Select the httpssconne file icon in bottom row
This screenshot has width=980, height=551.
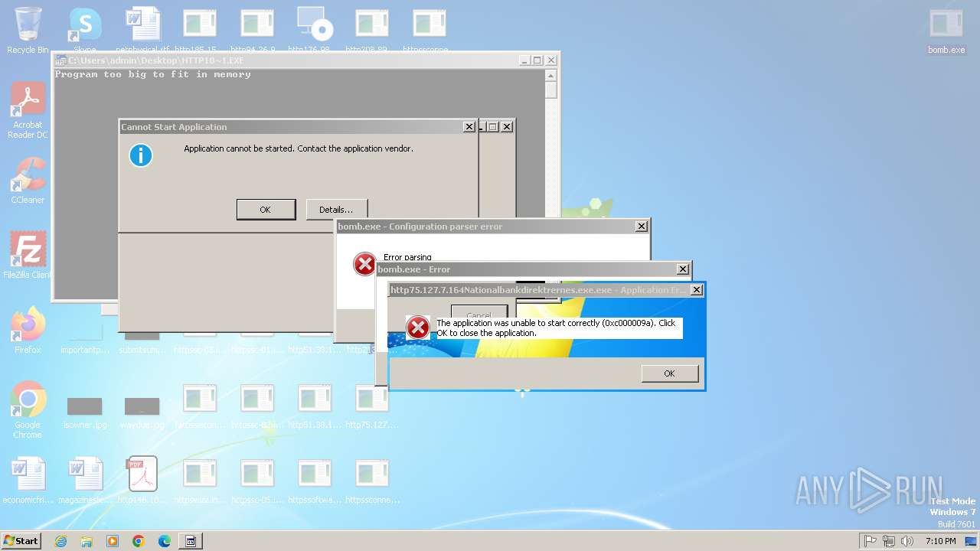click(x=372, y=480)
